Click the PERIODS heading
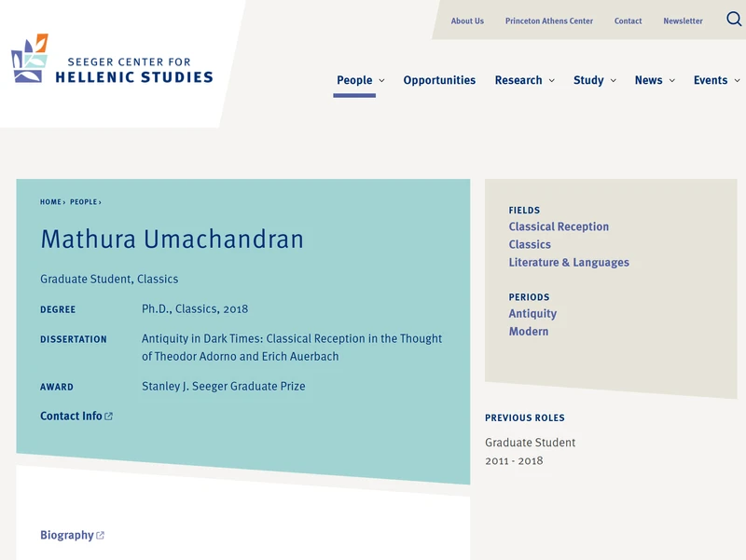This screenshot has width=746, height=560. [529, 297]
